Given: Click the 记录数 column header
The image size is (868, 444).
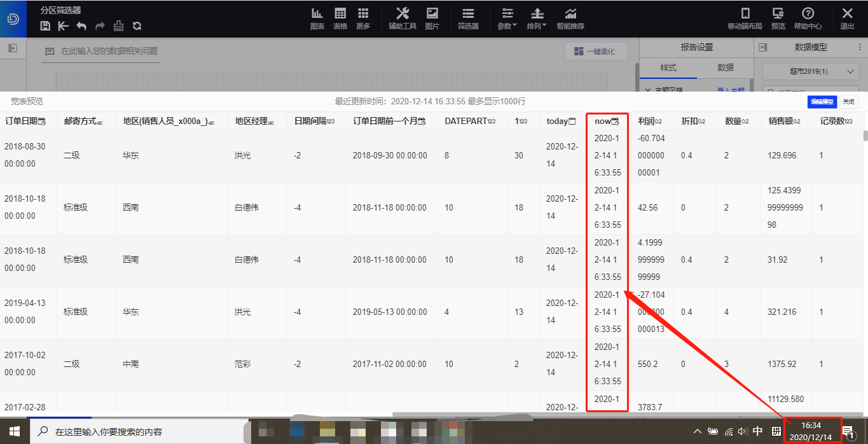Looking at the screenshot, I should click(836, 121).
